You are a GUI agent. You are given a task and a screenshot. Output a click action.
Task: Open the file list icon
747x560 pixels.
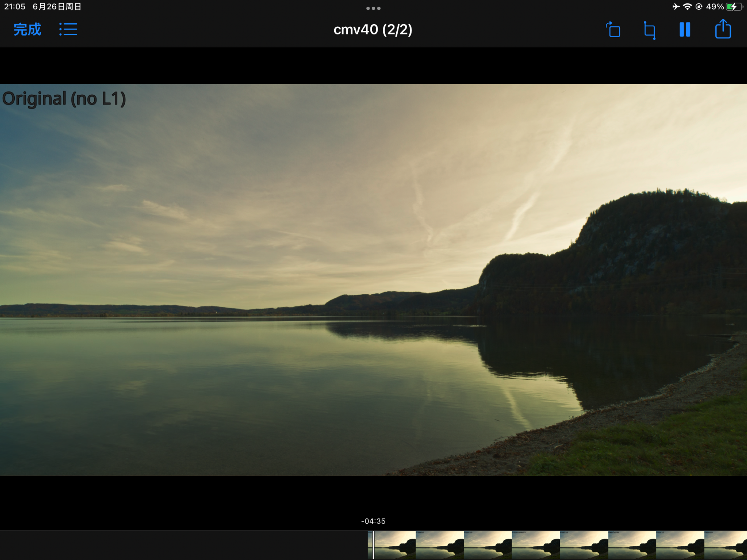tap(68, 29)
